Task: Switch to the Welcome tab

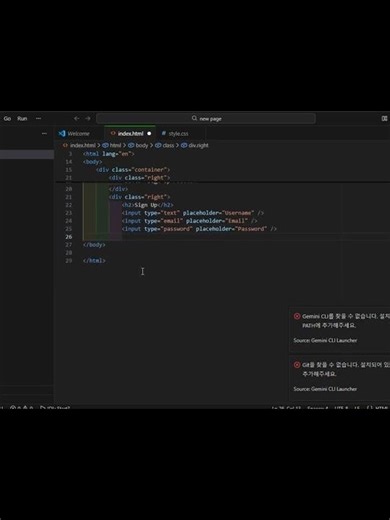Action: click(x=79, y=134)
